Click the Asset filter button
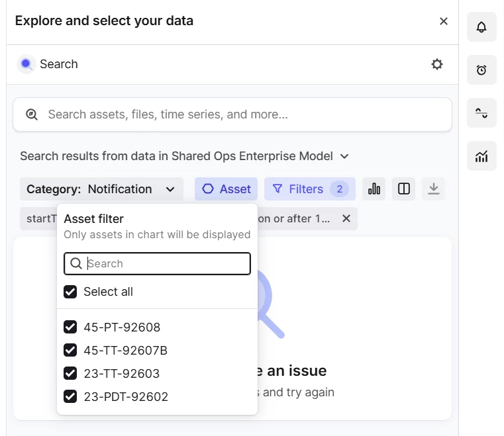The image size is (504, 436). pos(226,189)
